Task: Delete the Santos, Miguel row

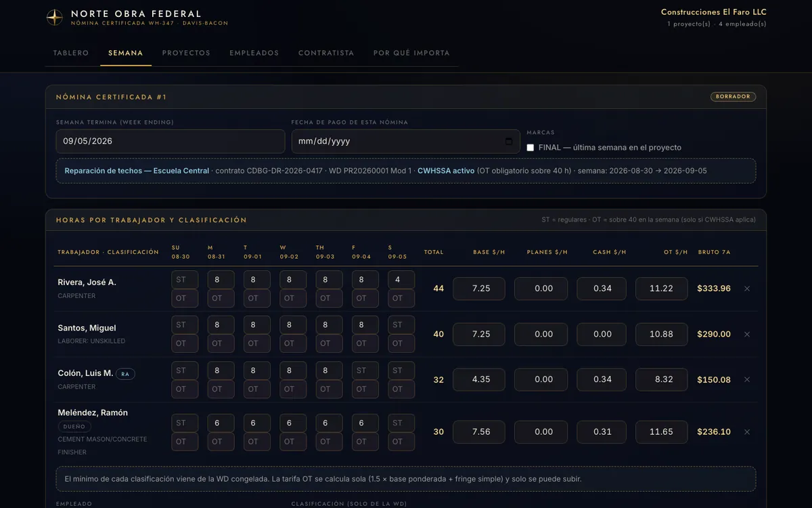Action: click(x=747, y=334)
